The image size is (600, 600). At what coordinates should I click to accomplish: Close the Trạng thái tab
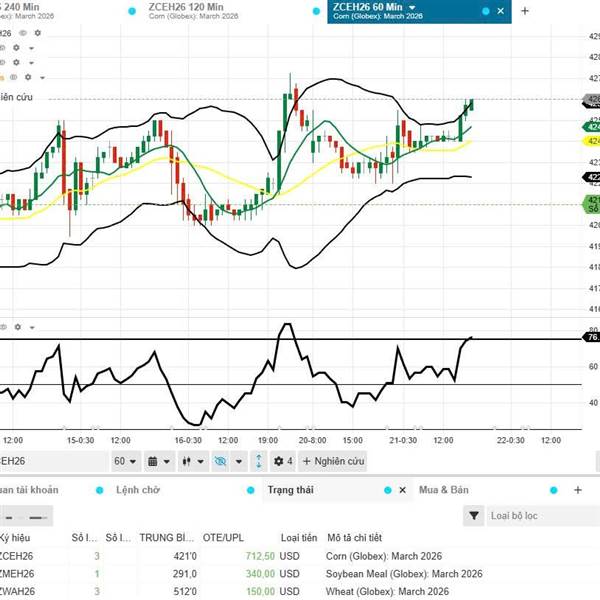(x=402, y=490)
